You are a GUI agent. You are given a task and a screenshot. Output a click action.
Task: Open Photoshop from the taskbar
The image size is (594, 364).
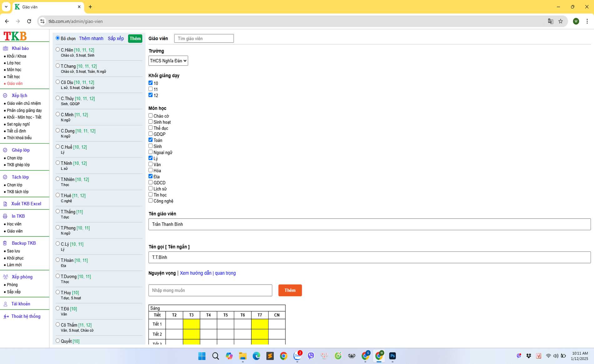[x=392, y=356]
